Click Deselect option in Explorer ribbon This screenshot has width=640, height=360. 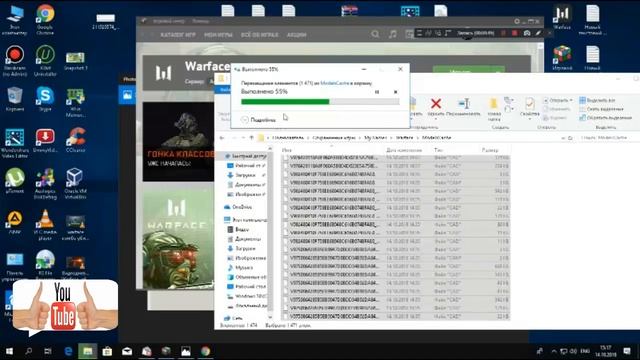(x=601, y=109)
